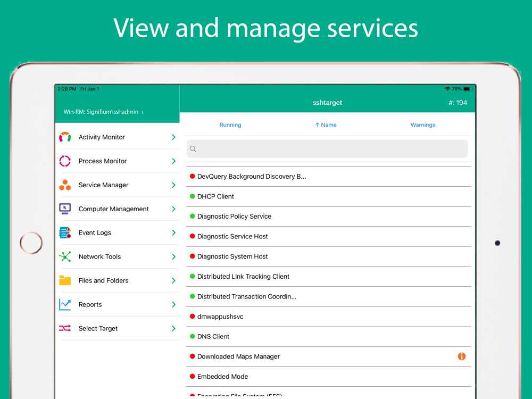This screenshot has width=532, height=399.
Task: Open the Downloaded Maps Manager service
Action: [328, 356]
